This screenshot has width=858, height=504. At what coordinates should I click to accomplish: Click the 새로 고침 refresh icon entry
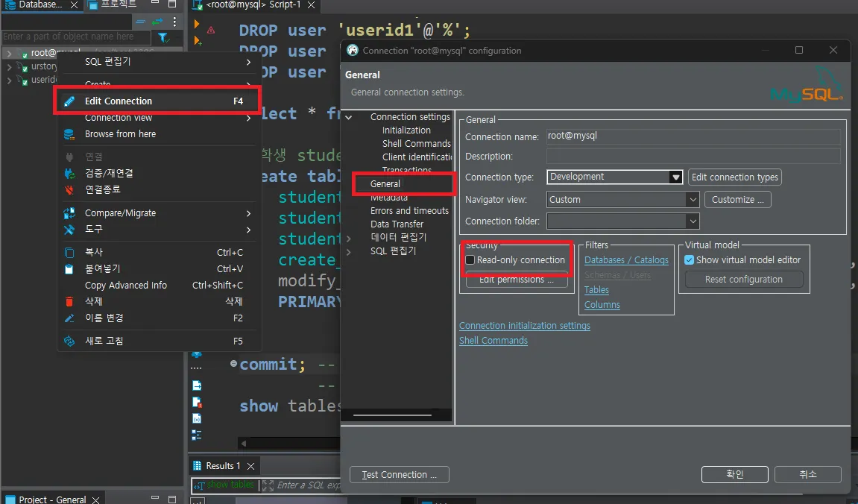(x=104, y=341)
